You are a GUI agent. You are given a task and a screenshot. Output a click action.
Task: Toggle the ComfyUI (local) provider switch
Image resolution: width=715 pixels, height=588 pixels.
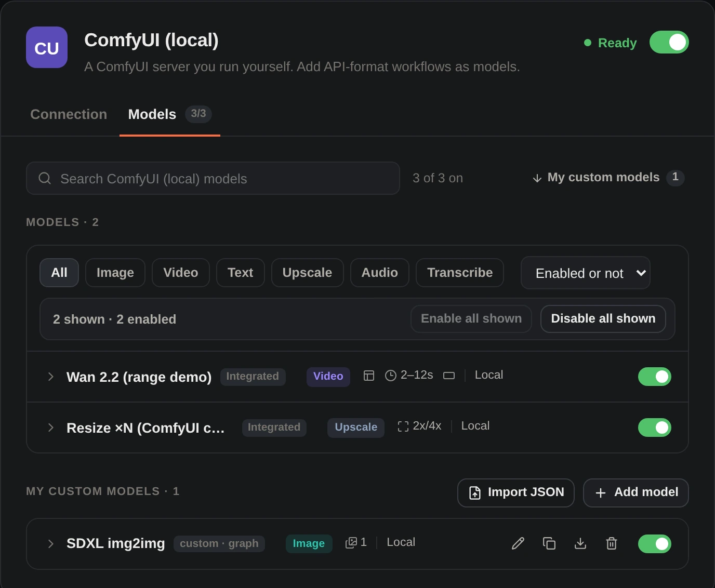pos(669,42)
